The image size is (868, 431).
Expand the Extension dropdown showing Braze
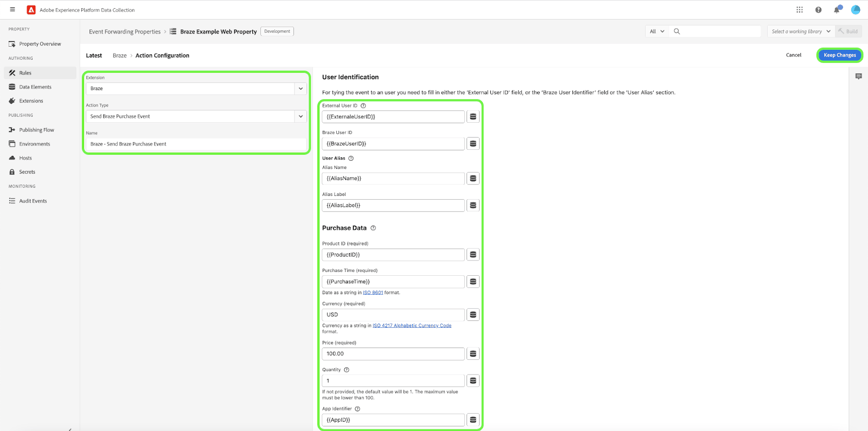click(301, 88)
